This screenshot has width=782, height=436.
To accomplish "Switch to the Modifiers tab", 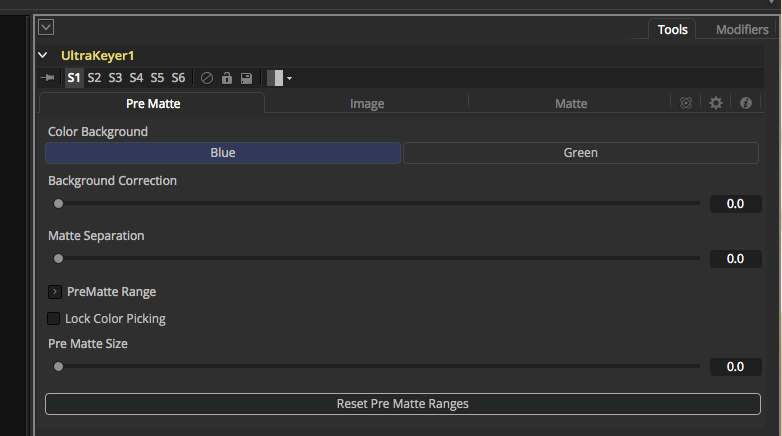I will [741, 29].
